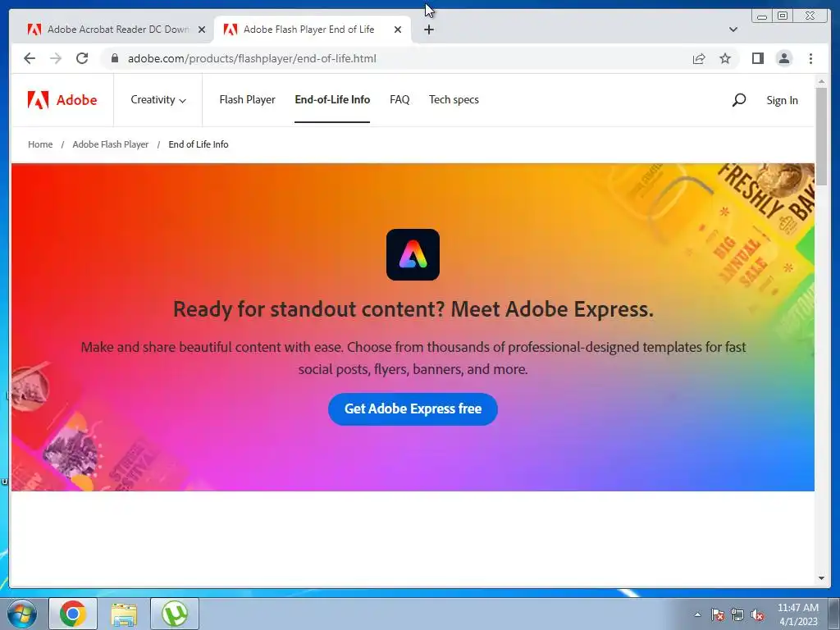Click the muted volume tray icon
Screen dimensions: 840x630
(x=757, y=615)
